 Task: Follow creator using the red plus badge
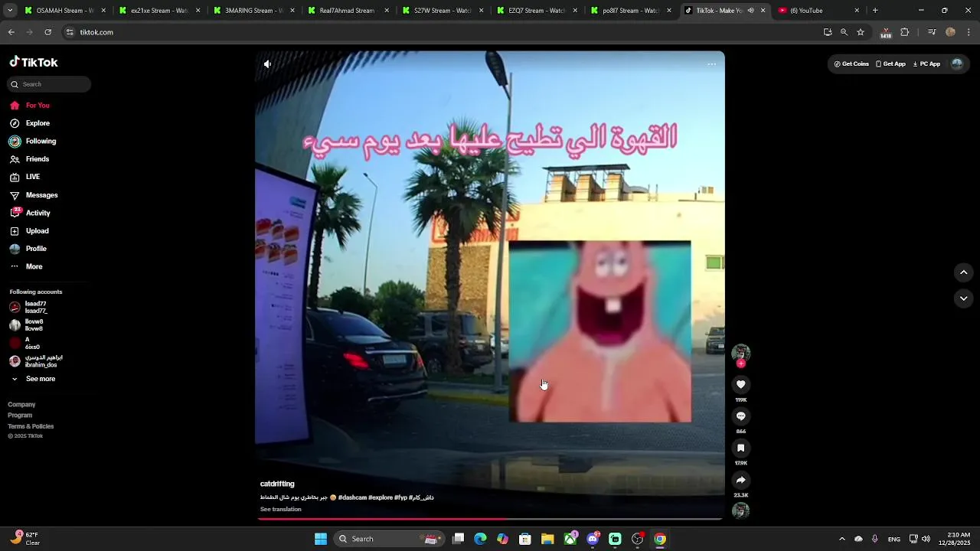click(740, 364)
